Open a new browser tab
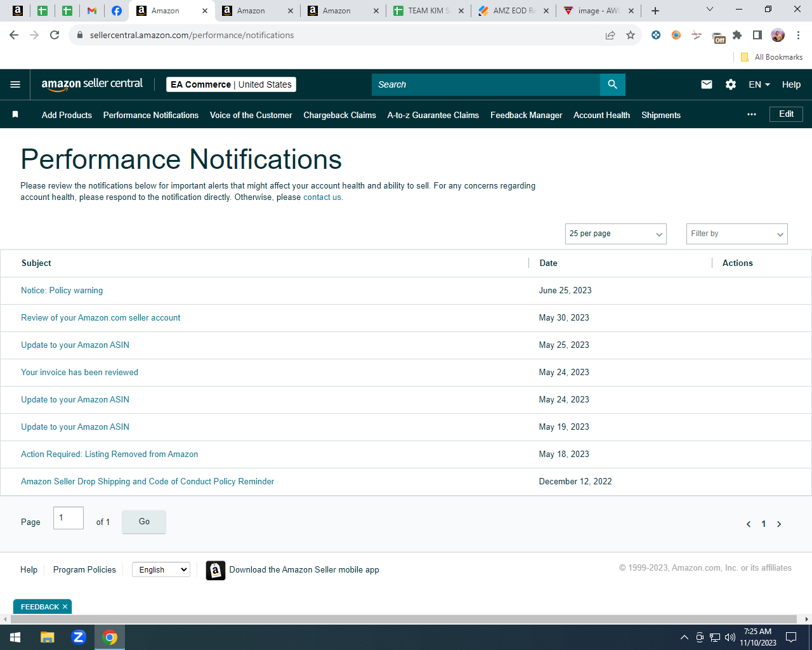812x650 pixels. [x=655, y=11]
